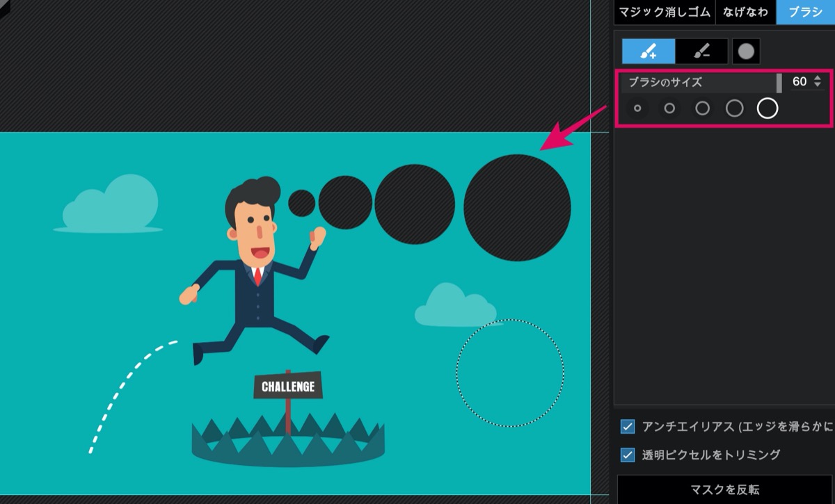Switch to the マジック消しゴム tab

663,13
